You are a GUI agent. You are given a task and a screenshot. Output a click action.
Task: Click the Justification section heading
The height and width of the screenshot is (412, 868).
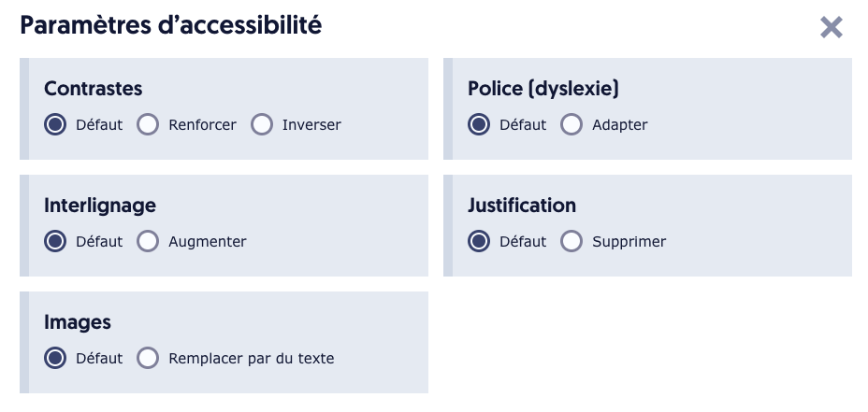coord(522,206)
